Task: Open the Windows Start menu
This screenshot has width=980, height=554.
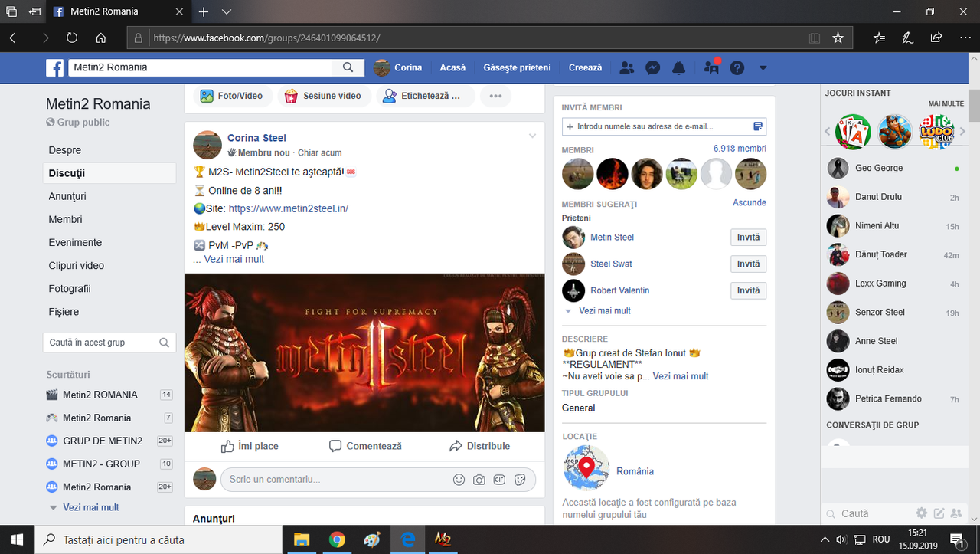Action: pyautogui.click(x=17, y=539)
